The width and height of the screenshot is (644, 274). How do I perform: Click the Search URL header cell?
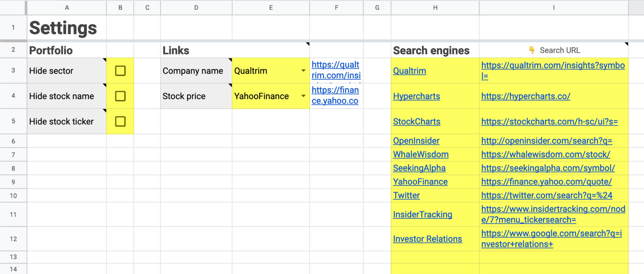point(554,50)
